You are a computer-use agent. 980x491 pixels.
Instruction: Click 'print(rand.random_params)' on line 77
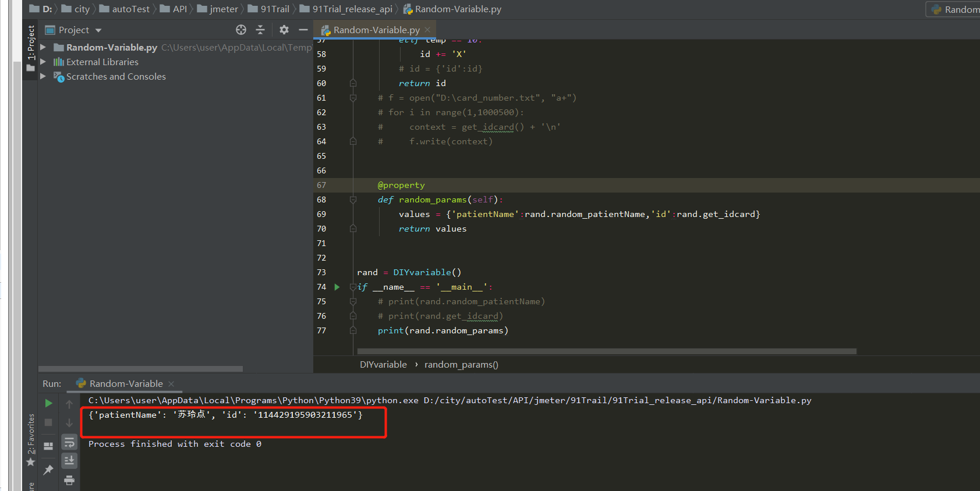click(443, 330)
